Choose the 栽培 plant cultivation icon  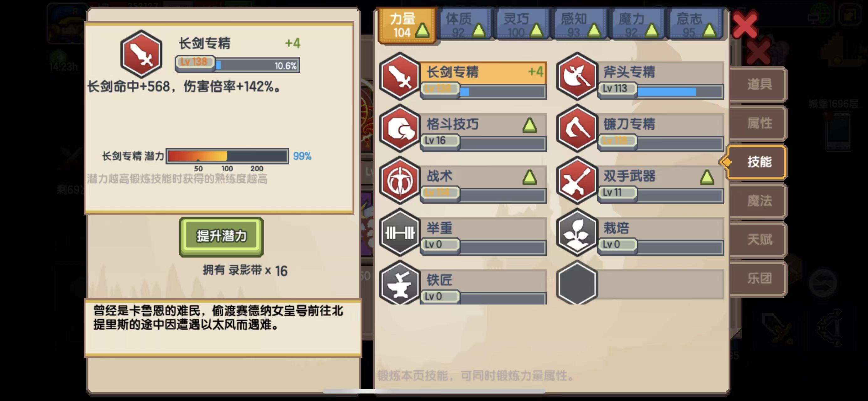pyautogui.click(x=577, y=232)
